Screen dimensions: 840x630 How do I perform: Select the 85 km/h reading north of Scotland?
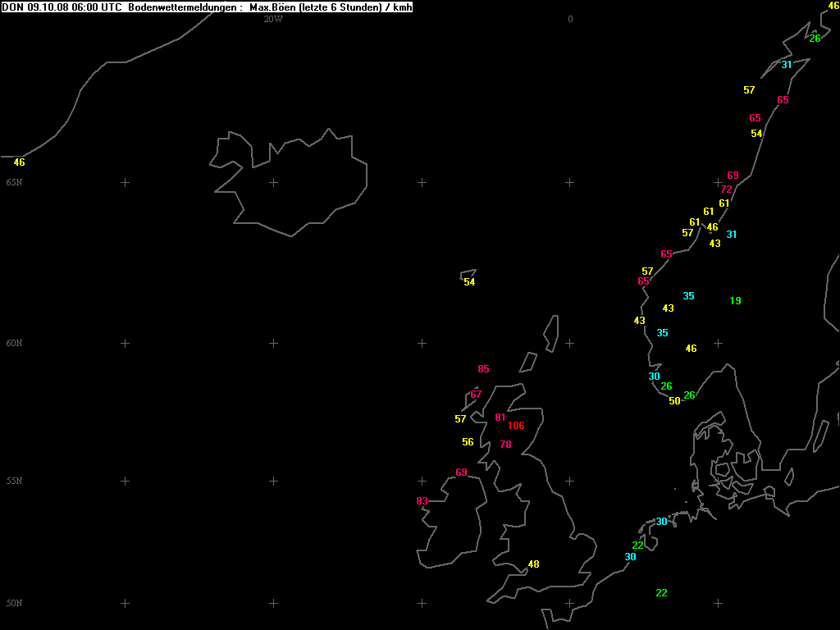tap(483, 369)
